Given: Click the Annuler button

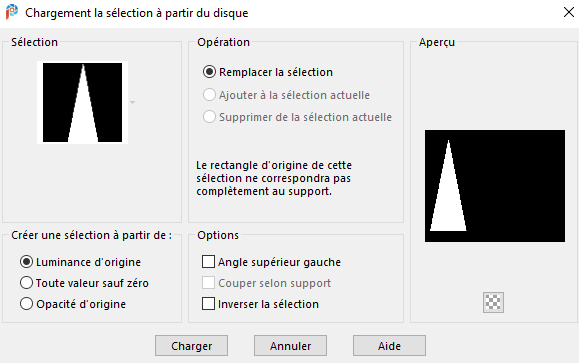Looking at the screenshot, I should (290, 346).
